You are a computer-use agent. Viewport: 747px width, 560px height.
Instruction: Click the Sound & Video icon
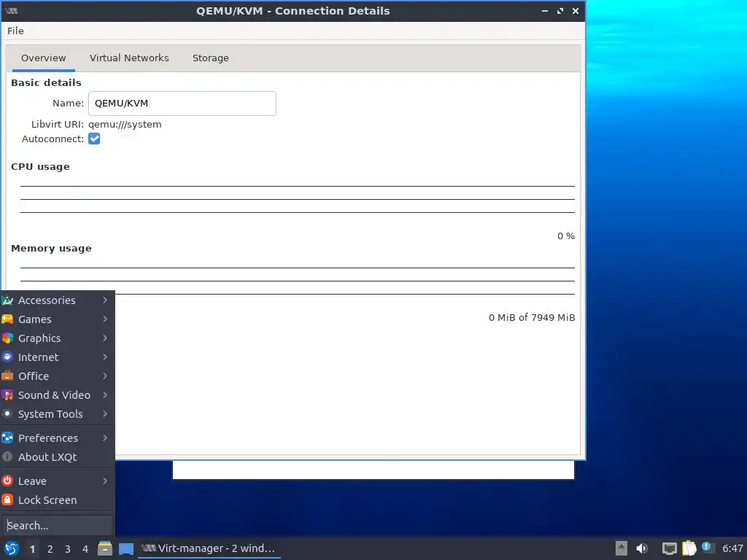[7, 394]
